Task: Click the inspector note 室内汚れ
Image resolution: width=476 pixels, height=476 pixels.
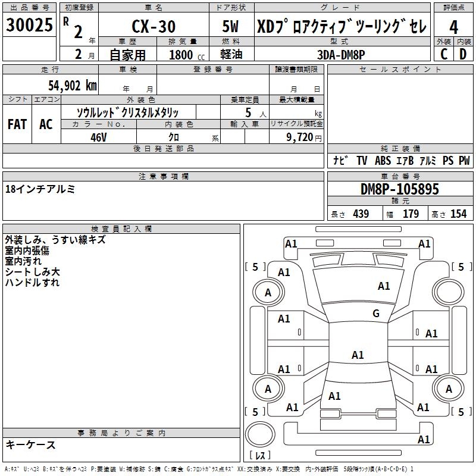Action: coord(23,261)
